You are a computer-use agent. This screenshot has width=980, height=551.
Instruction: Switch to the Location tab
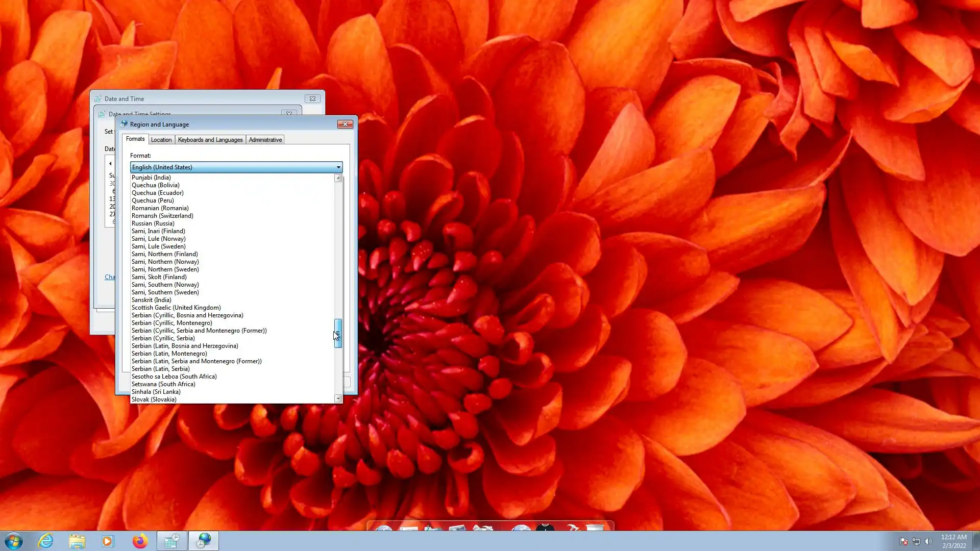[161, 140]
